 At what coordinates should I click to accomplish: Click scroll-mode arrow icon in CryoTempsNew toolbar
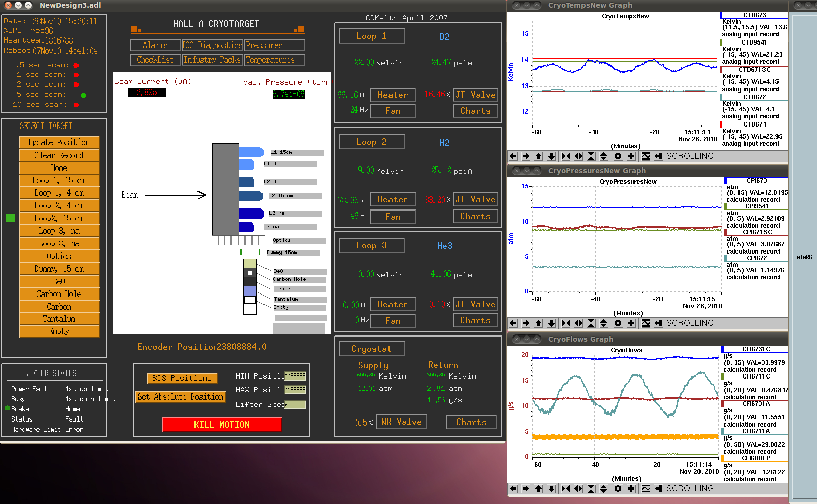click(x=658, y=156)
